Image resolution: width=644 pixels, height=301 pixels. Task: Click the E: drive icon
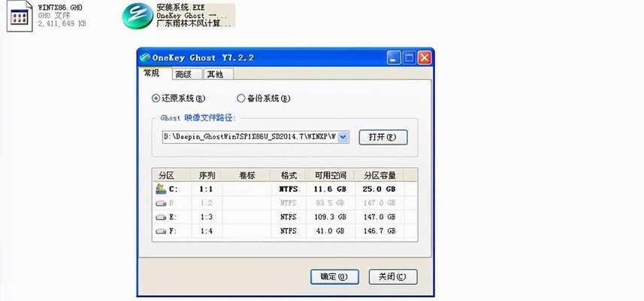[x=161, y=217]
